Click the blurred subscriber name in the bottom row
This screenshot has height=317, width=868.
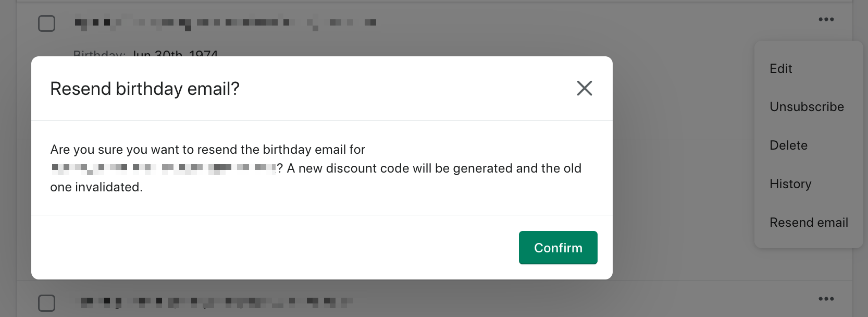(x=216, y=301)
